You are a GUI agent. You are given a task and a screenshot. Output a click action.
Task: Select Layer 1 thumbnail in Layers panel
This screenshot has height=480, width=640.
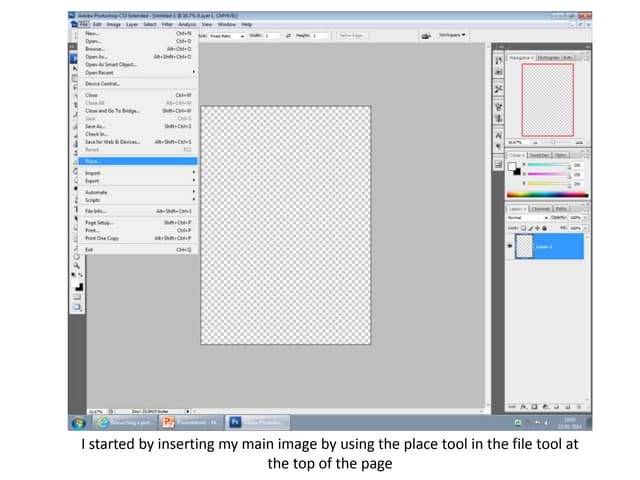tap(527, 246)
